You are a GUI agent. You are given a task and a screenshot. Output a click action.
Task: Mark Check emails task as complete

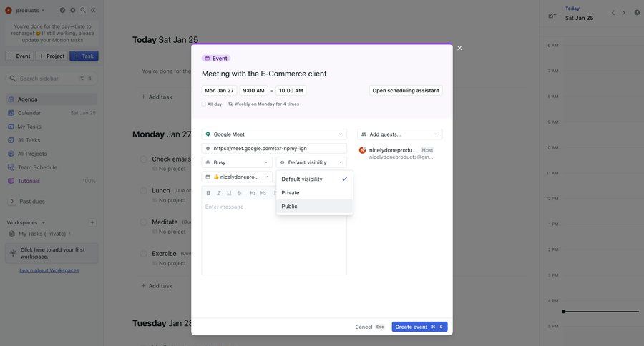pyautogui.click(x=143, y=159)
